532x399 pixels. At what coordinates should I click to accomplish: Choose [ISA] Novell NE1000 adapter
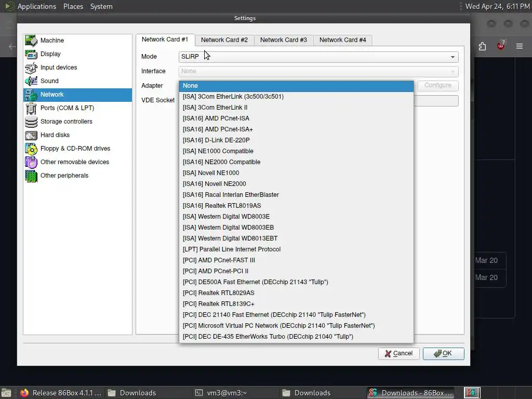point(296,173)
